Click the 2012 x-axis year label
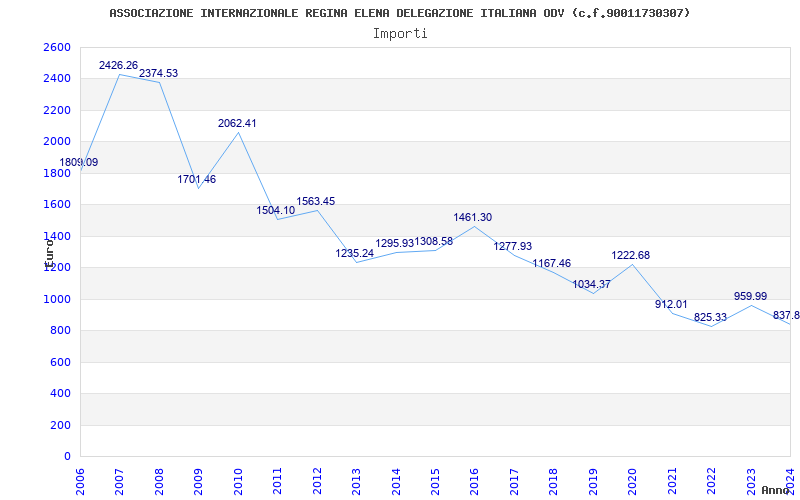The image size is (800, 500). tap(317, 482)
